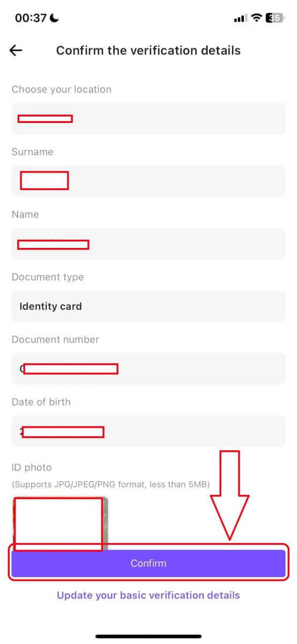The width and height of the screenshot is (297, 644).
Task: Tap the ID photo label
Action: click(x=32, y=467)
